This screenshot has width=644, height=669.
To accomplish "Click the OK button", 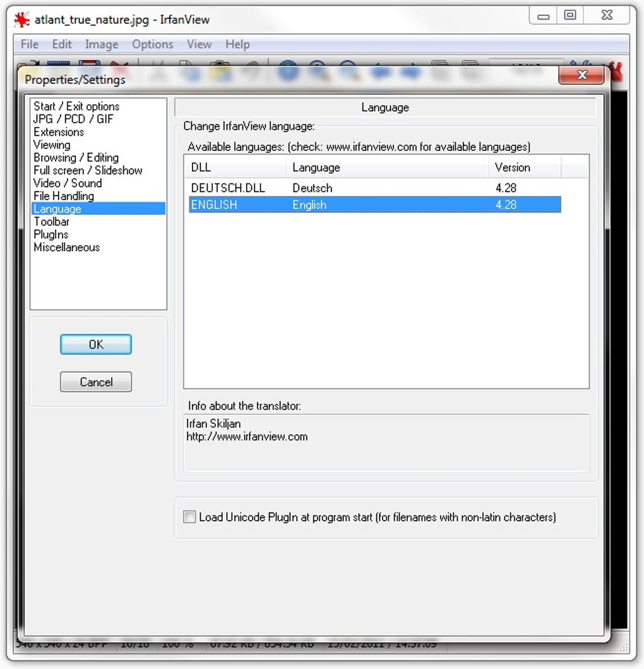I will (x=96, y=344).
